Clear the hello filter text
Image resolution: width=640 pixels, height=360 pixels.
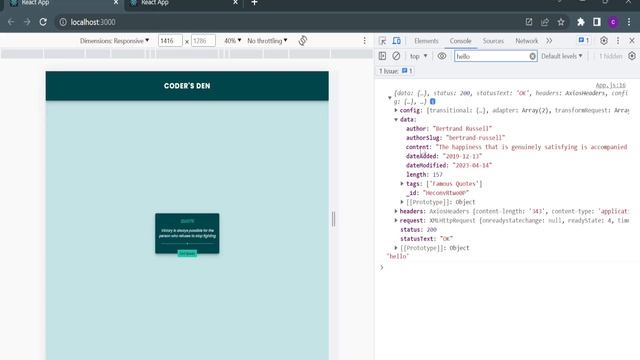pos(532,56)
